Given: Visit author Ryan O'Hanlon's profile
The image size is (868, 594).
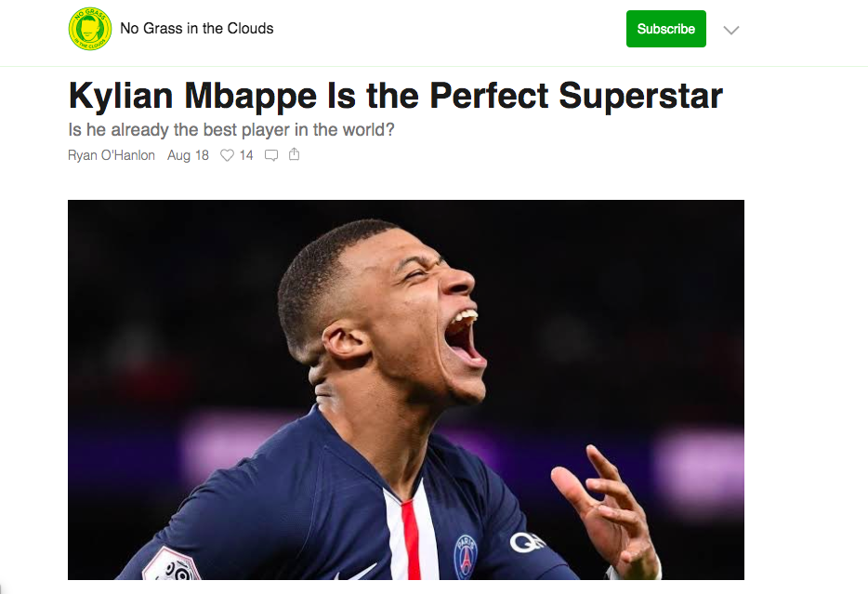Looking at the screenshot, I should (112, 155).
